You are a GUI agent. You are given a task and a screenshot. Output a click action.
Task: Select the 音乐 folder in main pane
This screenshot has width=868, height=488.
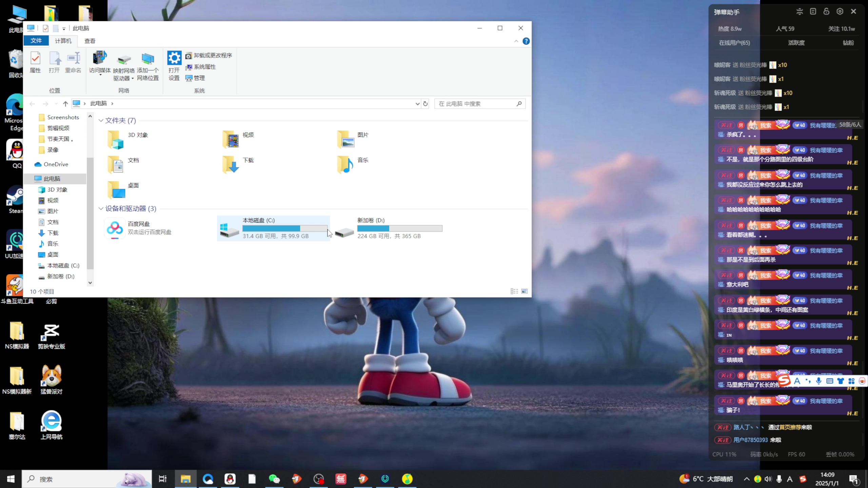pyautogui.click(x=353, y=165)
